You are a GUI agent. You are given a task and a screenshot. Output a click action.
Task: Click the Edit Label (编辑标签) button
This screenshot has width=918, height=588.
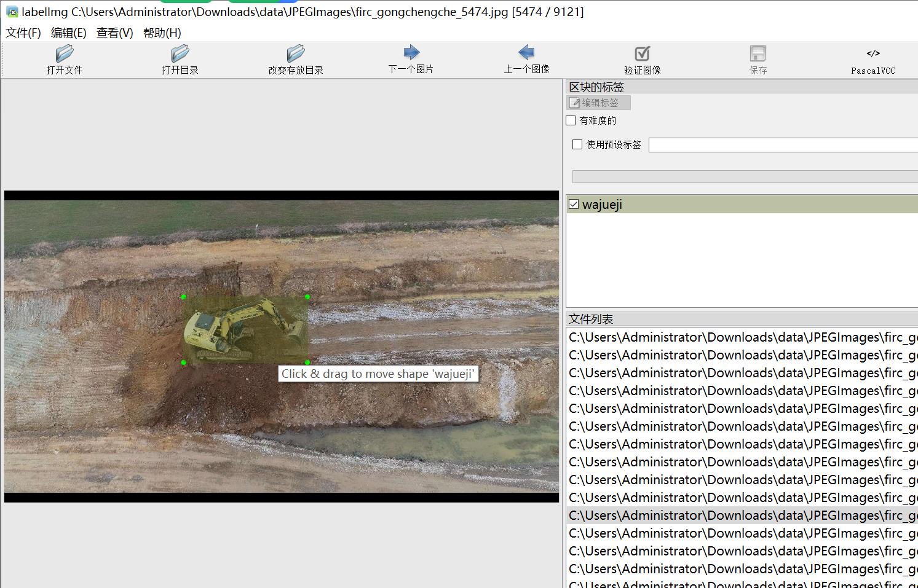pyautogui.click(x=598, y=103)
